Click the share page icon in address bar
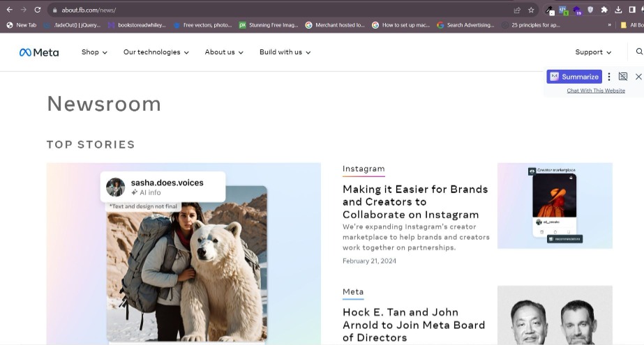The height and width of the screenshot is (345, 644). pos(517,10)
